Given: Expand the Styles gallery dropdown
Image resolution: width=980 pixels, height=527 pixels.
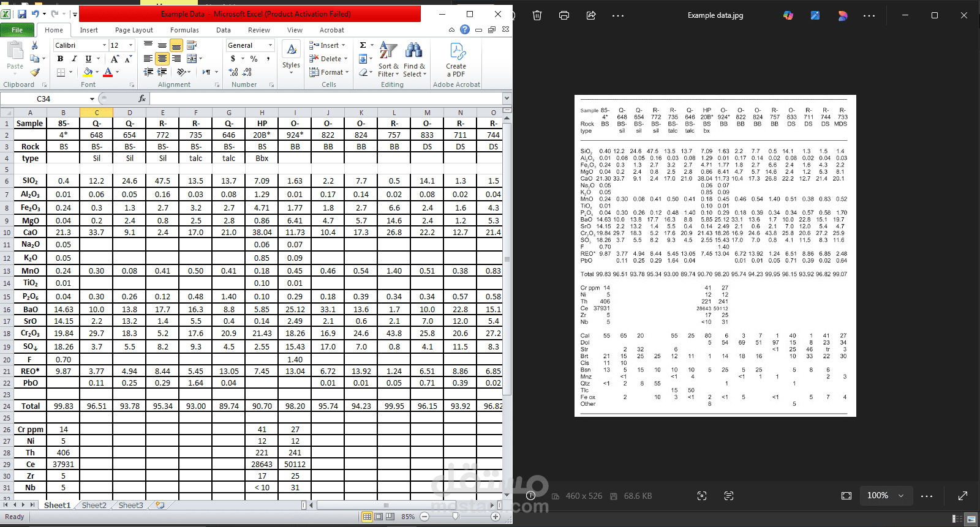Looking at the screenshot, I should (x=291, y=73).
